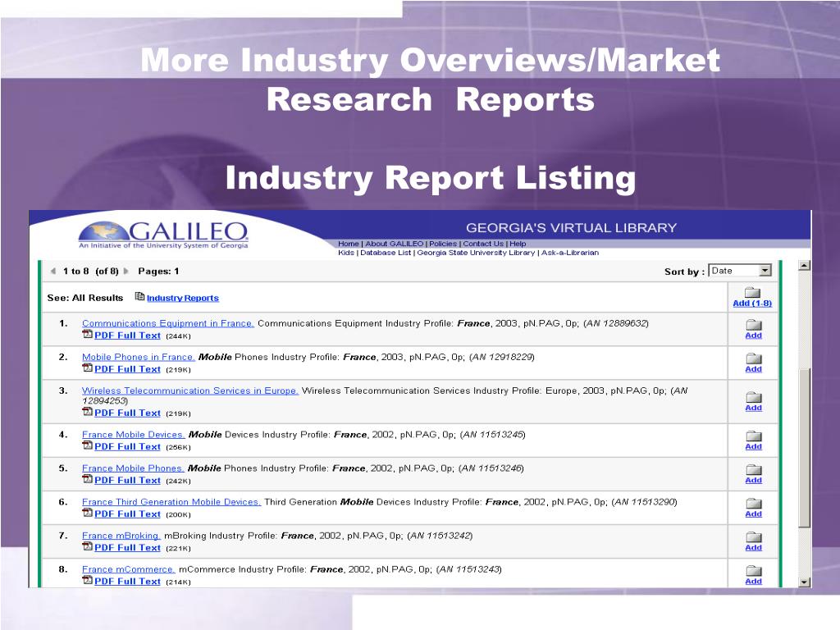840x630 pixels.
Task: Open PDF Full Text (244K) for result 1
Action: [x=127, y=336]
